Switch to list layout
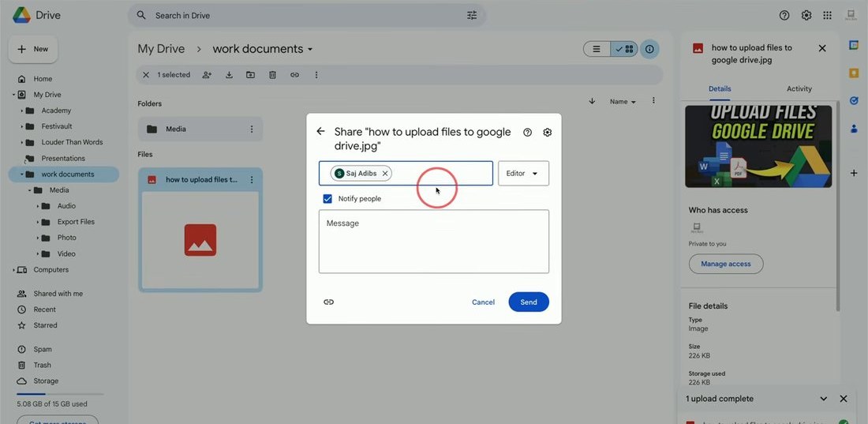Screen dimensions: 868x424 [597, 49]
